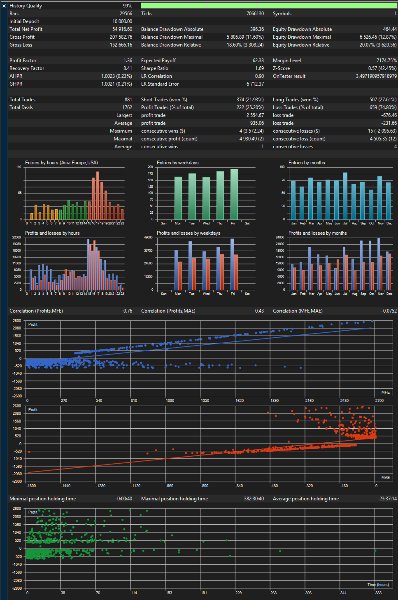This screenshot has width=398, height=600.
Task: Select the Gross Loss label
Action: click(21, 45)
